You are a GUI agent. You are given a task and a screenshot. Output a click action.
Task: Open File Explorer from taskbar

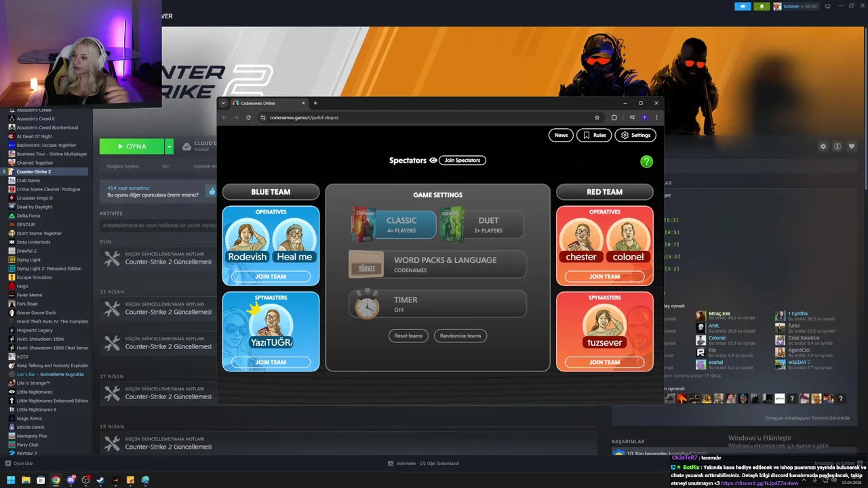(x=26, y=480)
